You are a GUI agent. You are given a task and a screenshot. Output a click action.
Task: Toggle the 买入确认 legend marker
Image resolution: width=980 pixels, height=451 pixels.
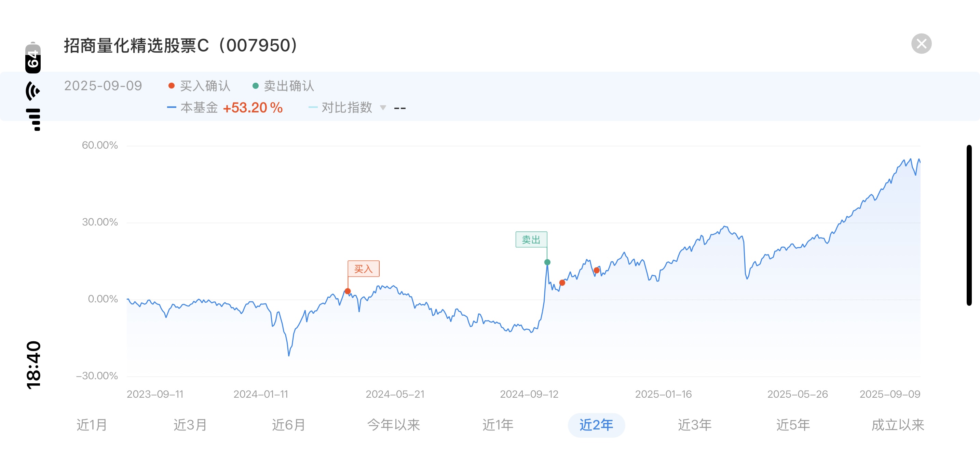(199, 86)
